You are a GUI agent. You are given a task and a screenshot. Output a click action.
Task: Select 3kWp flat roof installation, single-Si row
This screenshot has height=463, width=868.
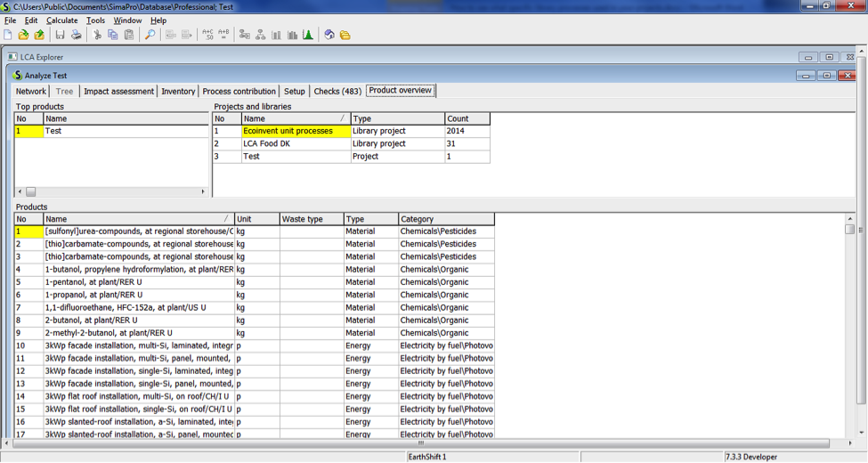tap(254, 410)
